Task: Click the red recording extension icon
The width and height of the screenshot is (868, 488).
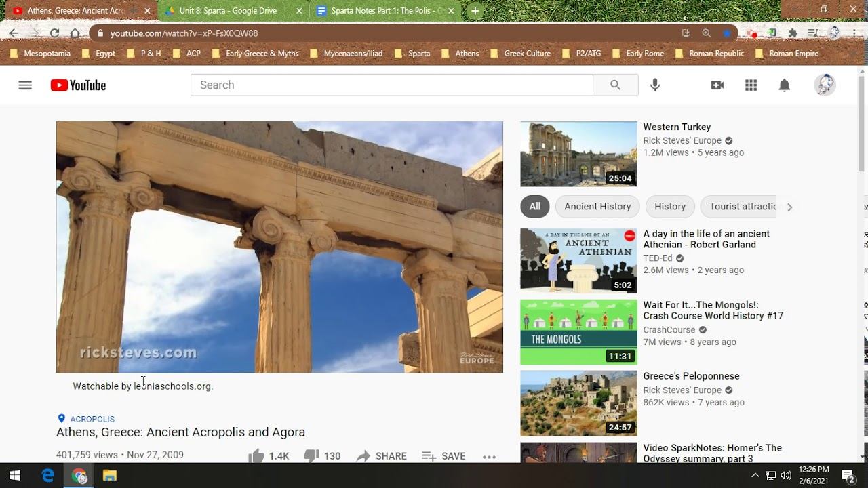Action: tap(752, 33)
